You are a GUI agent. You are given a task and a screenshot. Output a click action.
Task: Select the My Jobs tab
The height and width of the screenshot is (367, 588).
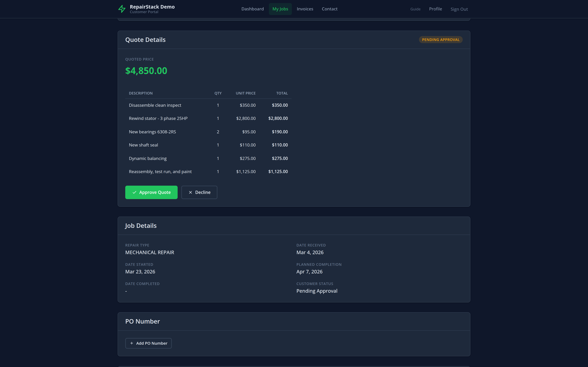[x=280, y=9]
